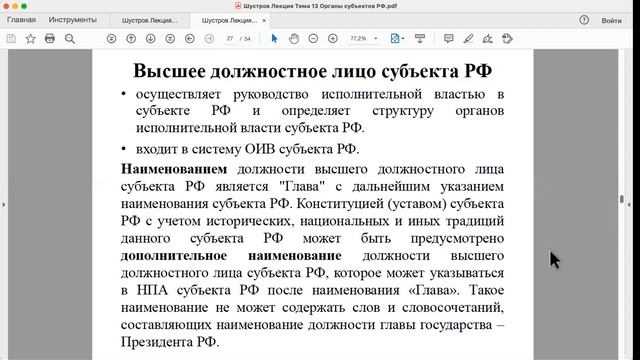This screenshot has width=640, height=360.
Task: Print the PDF document
Action: pos(50,39)
